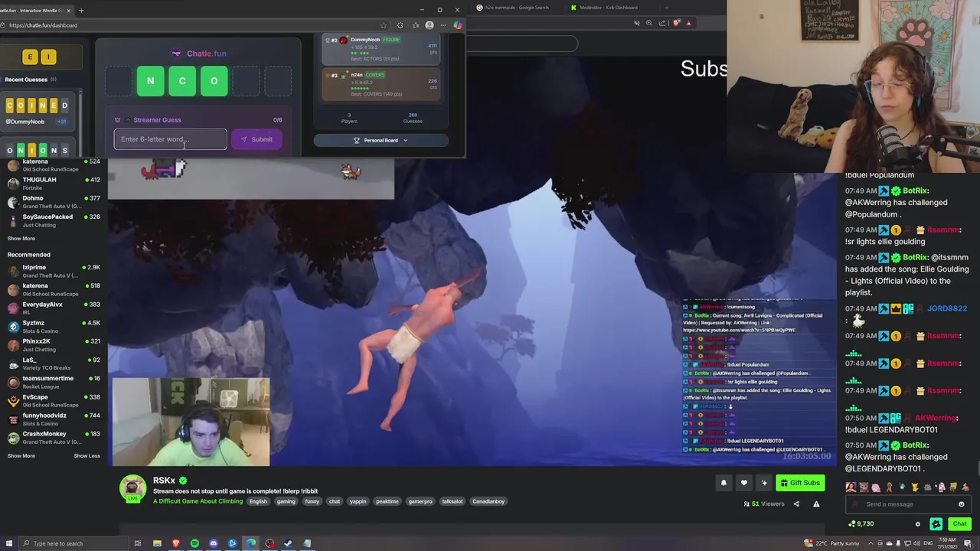The height and width of the screenshot is (551, 980).
Task: View n24n COVERS leaderboard entry
Action: coord(381,85)
